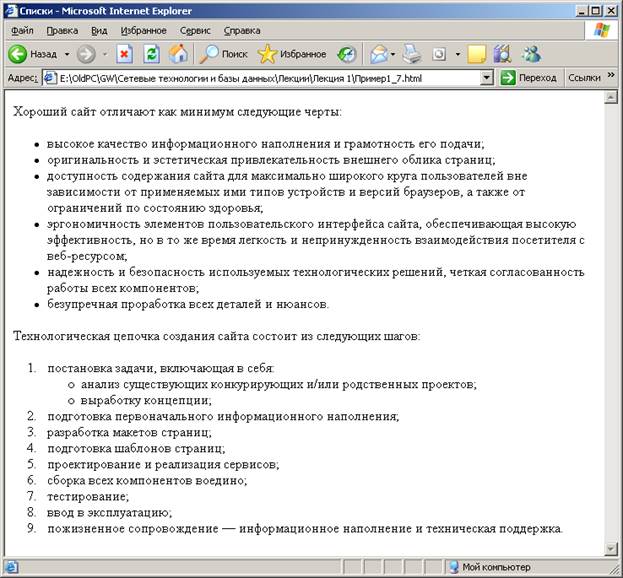
Task: Open the Edit icon dropdown arrow
Action: click(x=458, y=54)
